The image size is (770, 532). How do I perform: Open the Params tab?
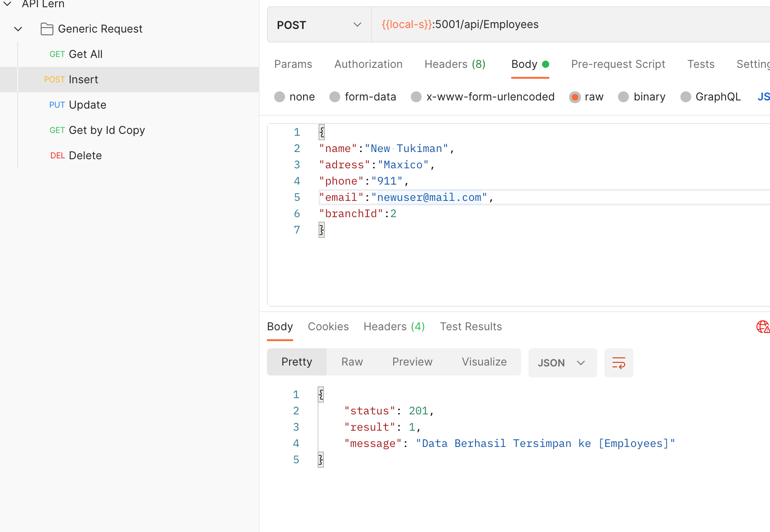[x=293, y=64]
